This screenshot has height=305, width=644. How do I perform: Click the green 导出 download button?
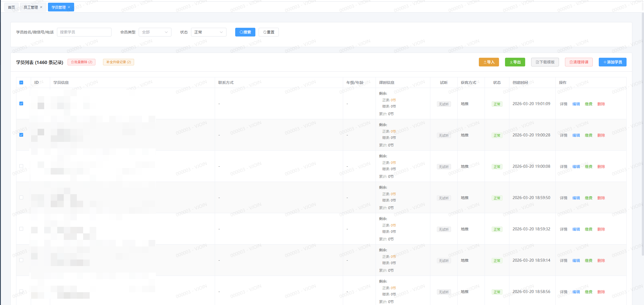pyautogui.click(x=515, y=62)
